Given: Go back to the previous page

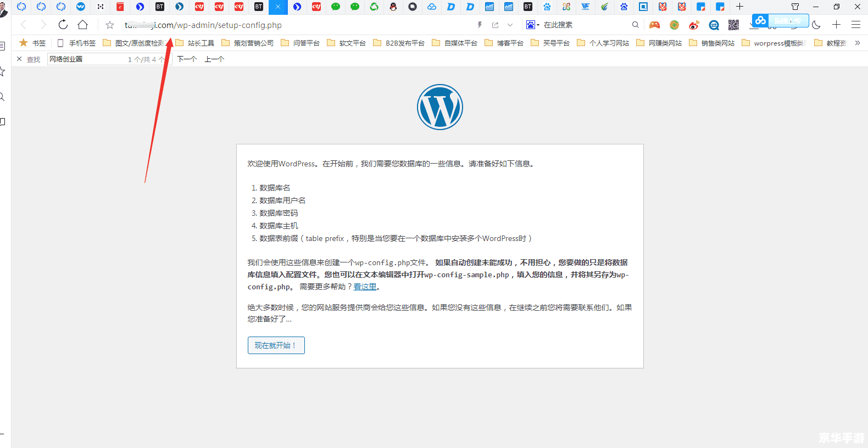Looking at the screenshot, I should coord(24,25).
